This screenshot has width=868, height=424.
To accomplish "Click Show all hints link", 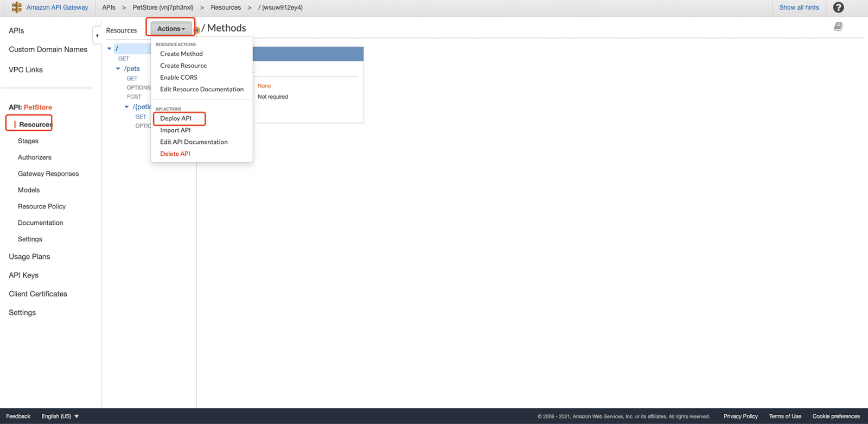I will [799, 8].
